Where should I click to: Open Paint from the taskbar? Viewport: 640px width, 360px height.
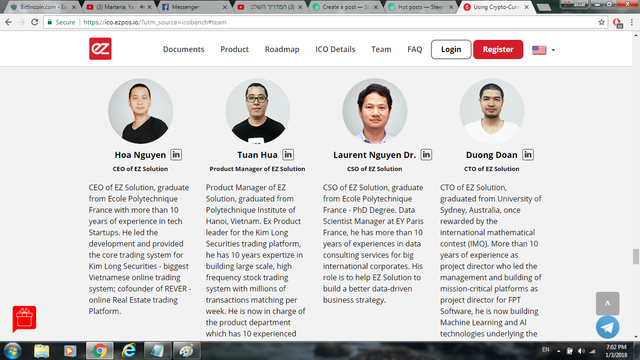click(x=187, y=351)
